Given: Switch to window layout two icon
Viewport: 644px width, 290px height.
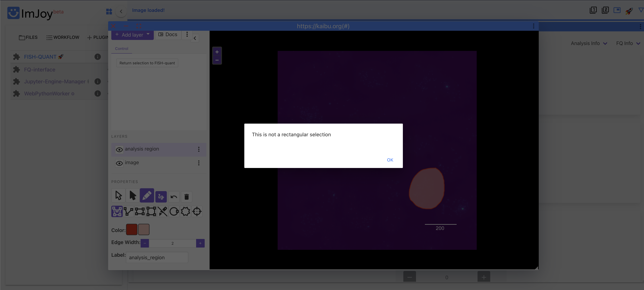Looking at the screenshot, I should (x=605, y=10).
